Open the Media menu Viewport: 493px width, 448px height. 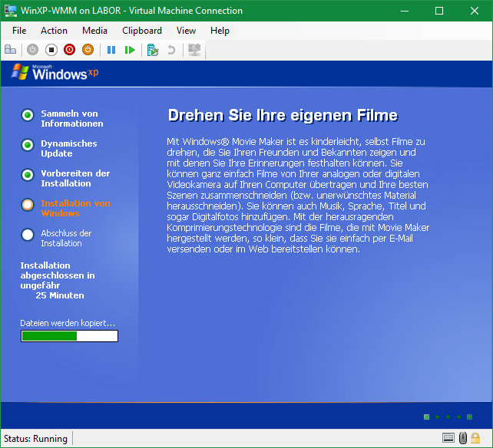tap(94, 31)
